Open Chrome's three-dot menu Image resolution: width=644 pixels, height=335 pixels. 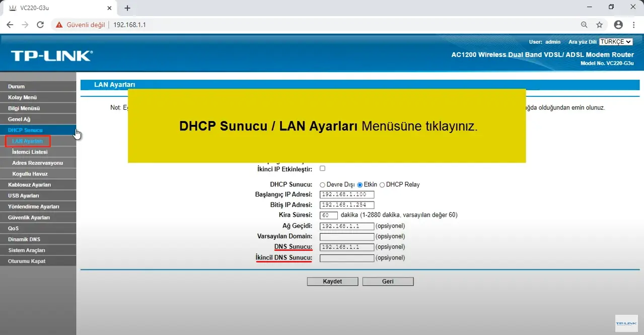click(634, 25)
